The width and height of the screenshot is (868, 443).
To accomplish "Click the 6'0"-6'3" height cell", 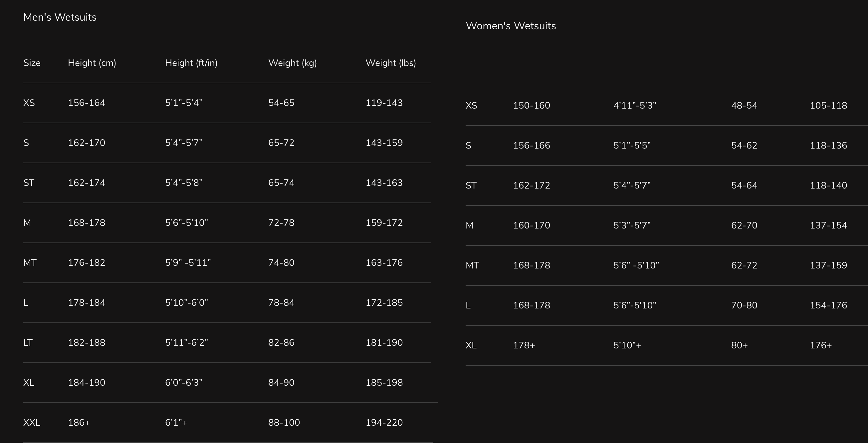I will click(184, 383).
